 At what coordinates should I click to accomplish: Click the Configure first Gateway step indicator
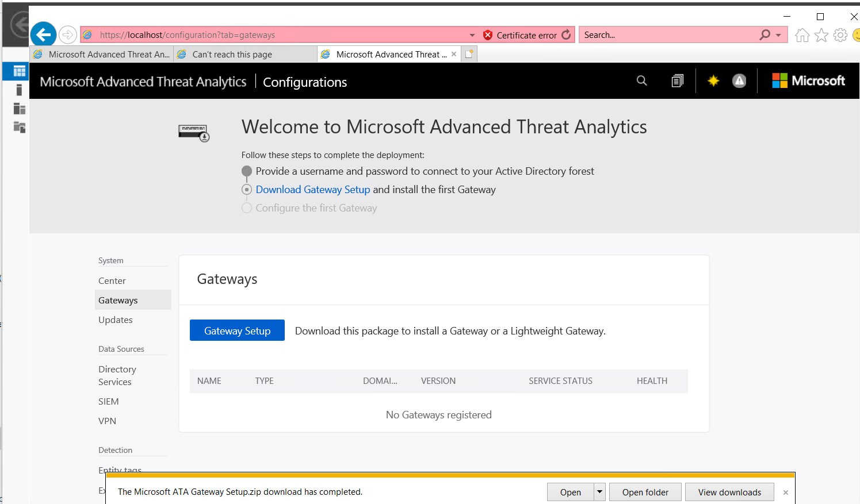247,208
